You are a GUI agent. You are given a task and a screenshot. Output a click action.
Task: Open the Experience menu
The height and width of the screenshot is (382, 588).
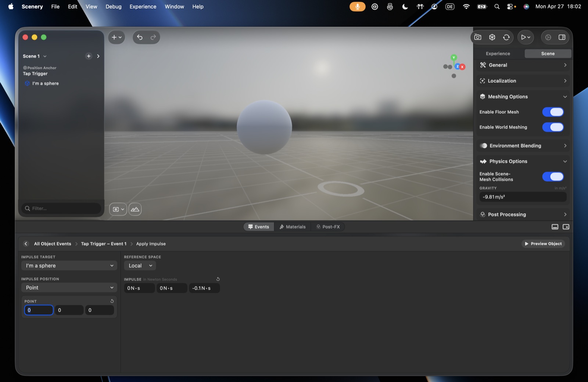(143, 7)
